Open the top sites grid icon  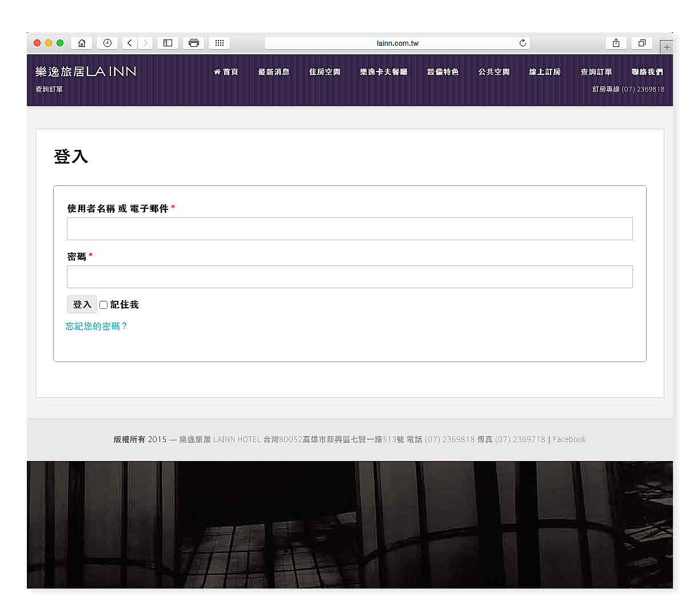point(219,43)
